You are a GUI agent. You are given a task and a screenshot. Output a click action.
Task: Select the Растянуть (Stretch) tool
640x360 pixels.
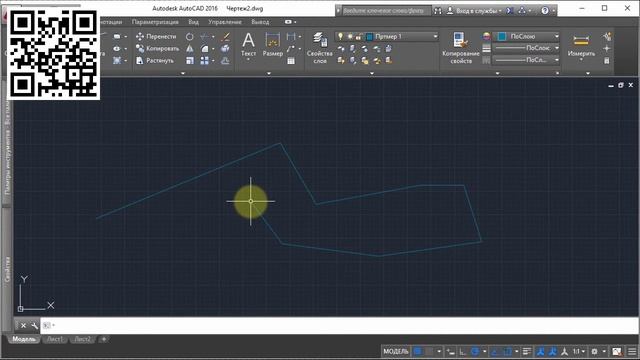(x=155, y=60)
